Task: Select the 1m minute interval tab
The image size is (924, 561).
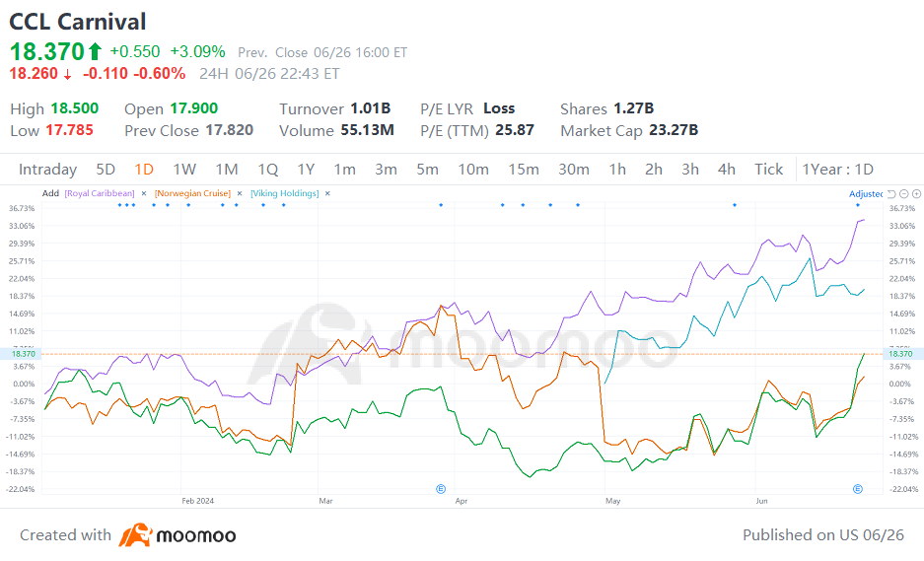Action: pos(345,170)
